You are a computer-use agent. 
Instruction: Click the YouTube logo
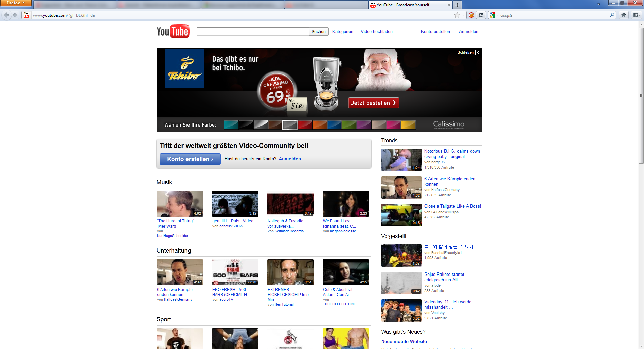click(x=173, y=31)
